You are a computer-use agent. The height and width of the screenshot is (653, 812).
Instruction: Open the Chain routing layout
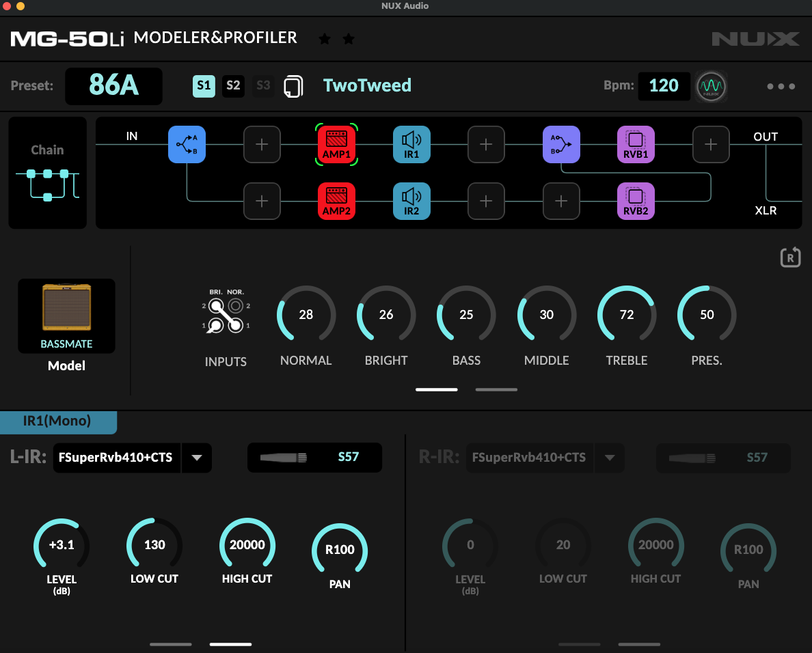[48, 173]
